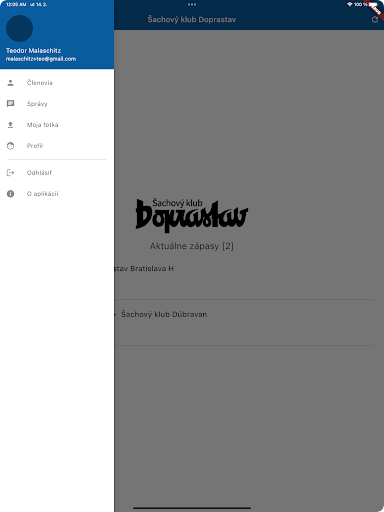Choose Odhlásiť to log out
The width and height of the screenshot is (384, 512).
tap(57, 173)
